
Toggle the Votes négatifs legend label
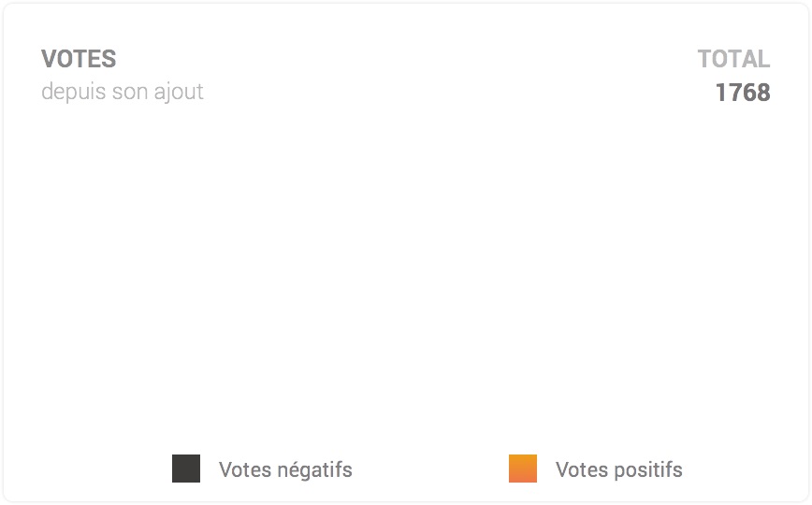[285, 469]
